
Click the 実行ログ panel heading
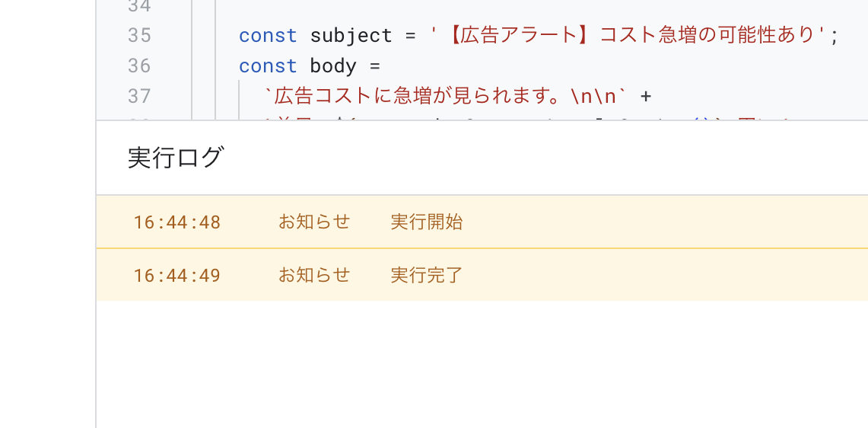176,158
